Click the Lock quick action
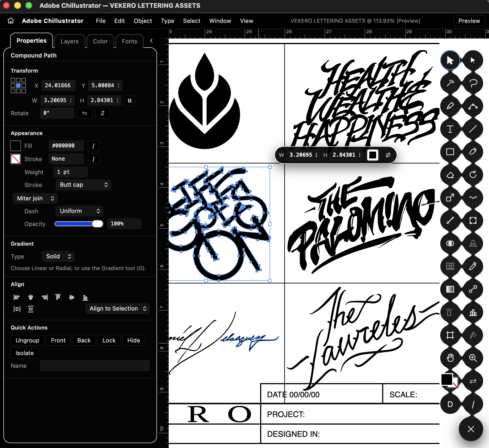 point(109,341)
